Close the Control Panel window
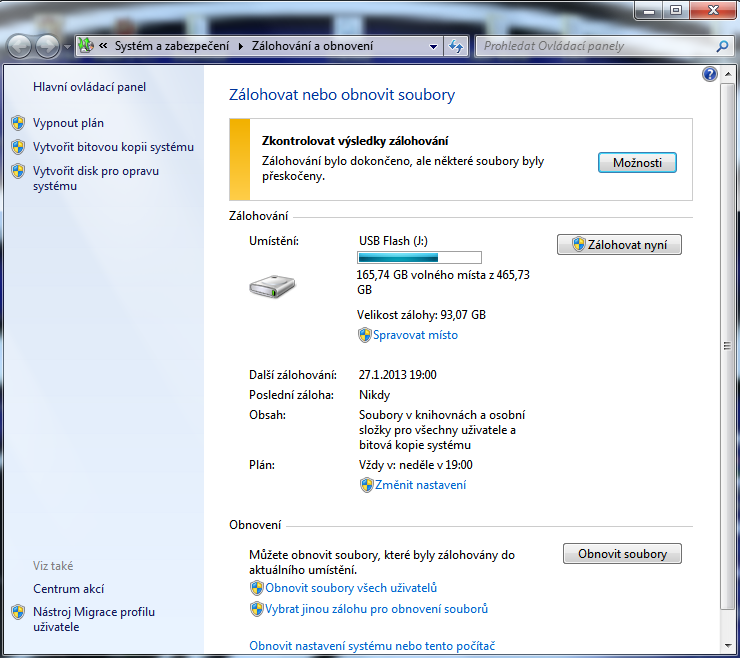 713,10
